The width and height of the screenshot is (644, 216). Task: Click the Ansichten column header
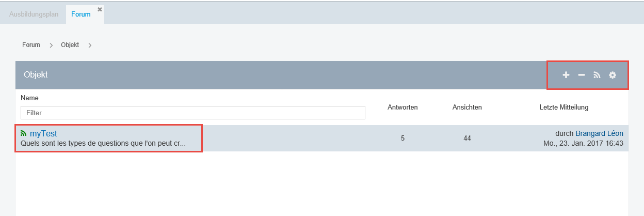click(467, 107)
